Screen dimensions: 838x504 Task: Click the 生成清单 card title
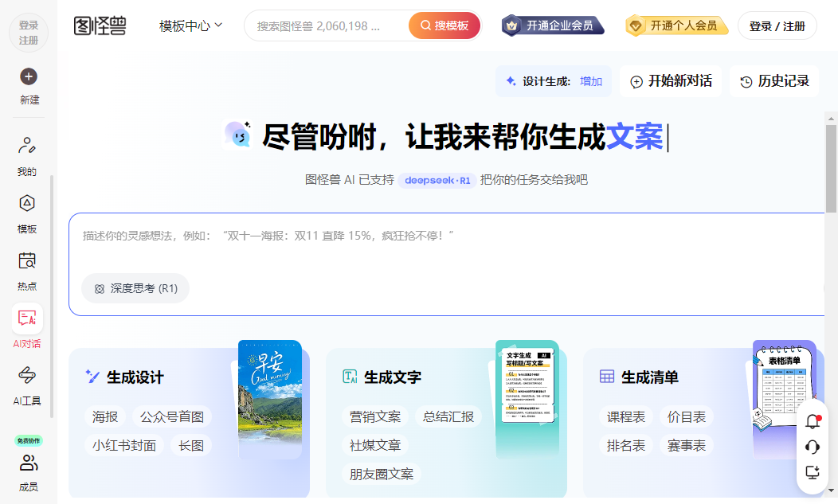(x=650, y=377)
